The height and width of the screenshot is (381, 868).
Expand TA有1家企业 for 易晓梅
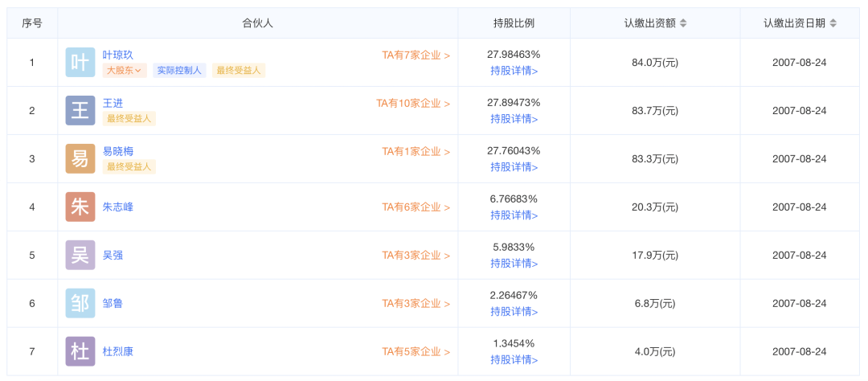(x=416, y=152)
